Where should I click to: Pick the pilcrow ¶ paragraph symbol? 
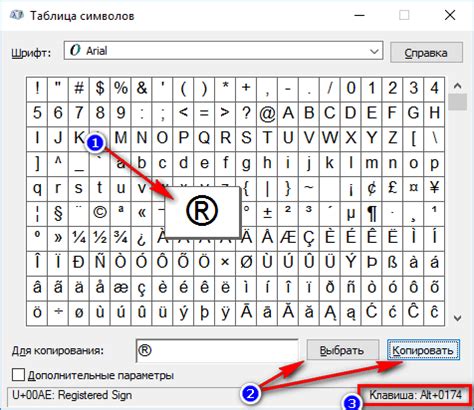[372, 212]
